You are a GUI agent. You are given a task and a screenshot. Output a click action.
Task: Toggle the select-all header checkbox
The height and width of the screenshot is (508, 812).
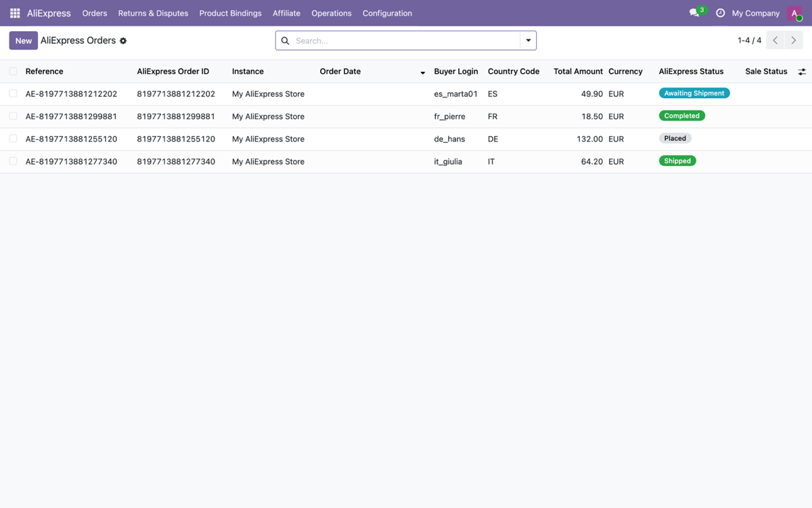coord(13,71)
